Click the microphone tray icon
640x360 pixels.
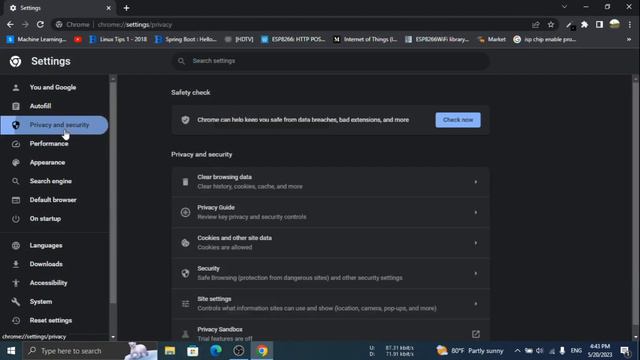(x=562, y=351)
